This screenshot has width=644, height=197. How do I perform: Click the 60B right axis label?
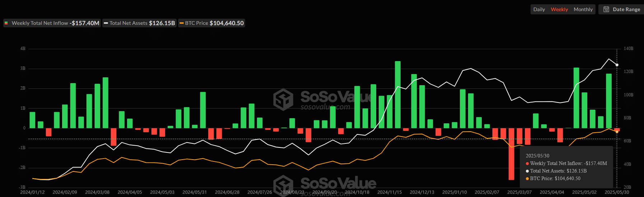[627, 141]
